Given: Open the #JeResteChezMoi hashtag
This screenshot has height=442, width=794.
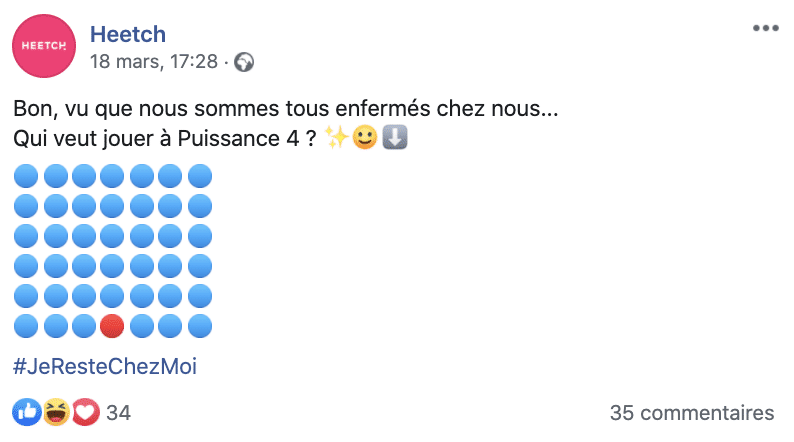Looking at the screenshot, I should (x=105, y=366).
